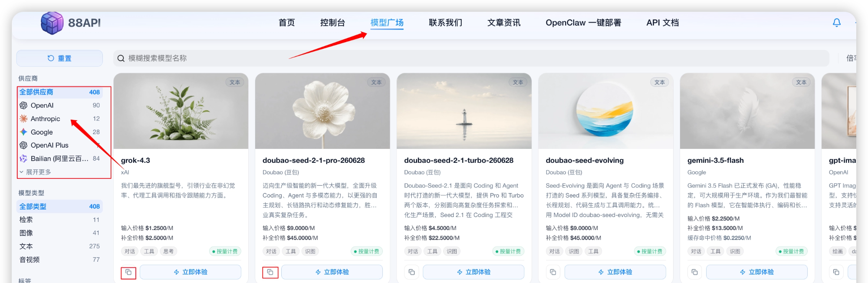Filter model type by 检索

coord(59,220)
